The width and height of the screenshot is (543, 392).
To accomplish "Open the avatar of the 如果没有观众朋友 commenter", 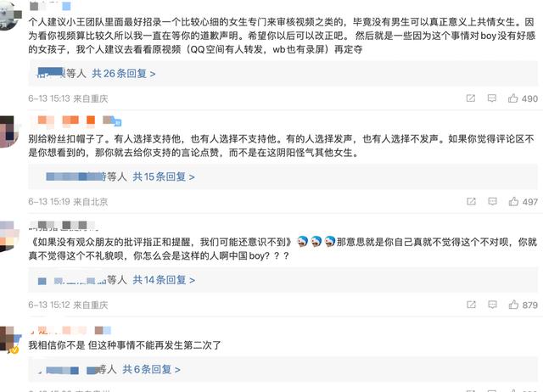I will 7,237.
